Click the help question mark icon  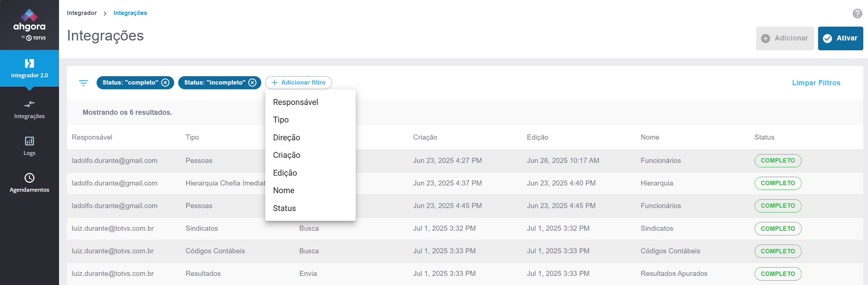pyautogui.click(x=857, y=13)
